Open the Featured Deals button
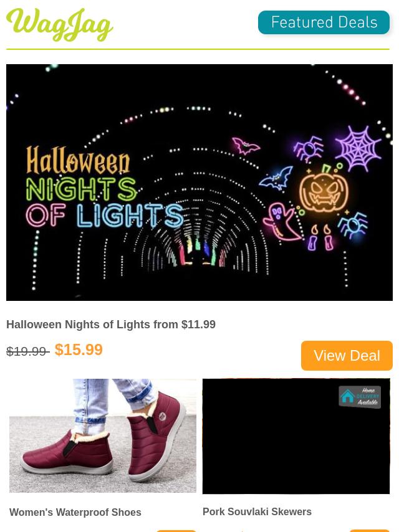This screenshot has width=399, height=532. [x=324, y=22]
